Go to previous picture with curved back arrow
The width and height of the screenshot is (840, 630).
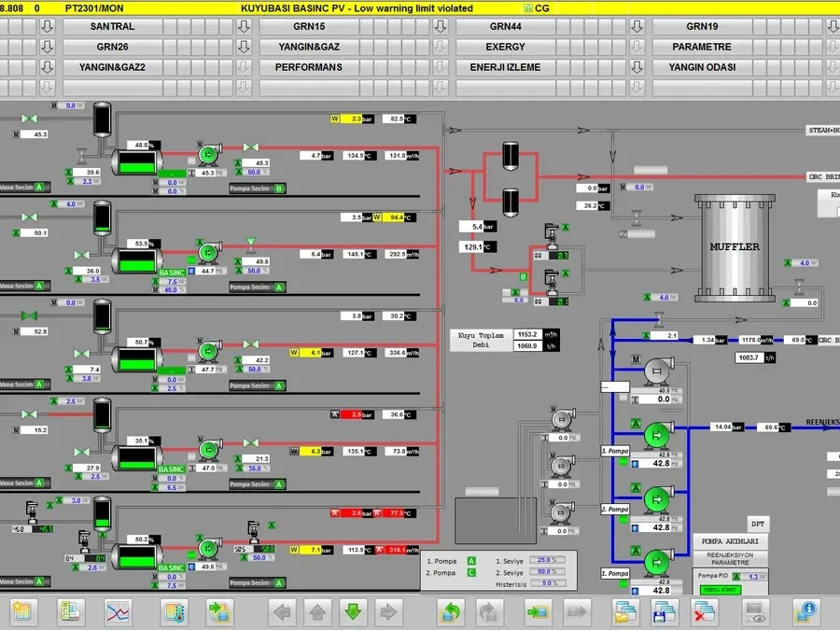[x=451, y=611]
